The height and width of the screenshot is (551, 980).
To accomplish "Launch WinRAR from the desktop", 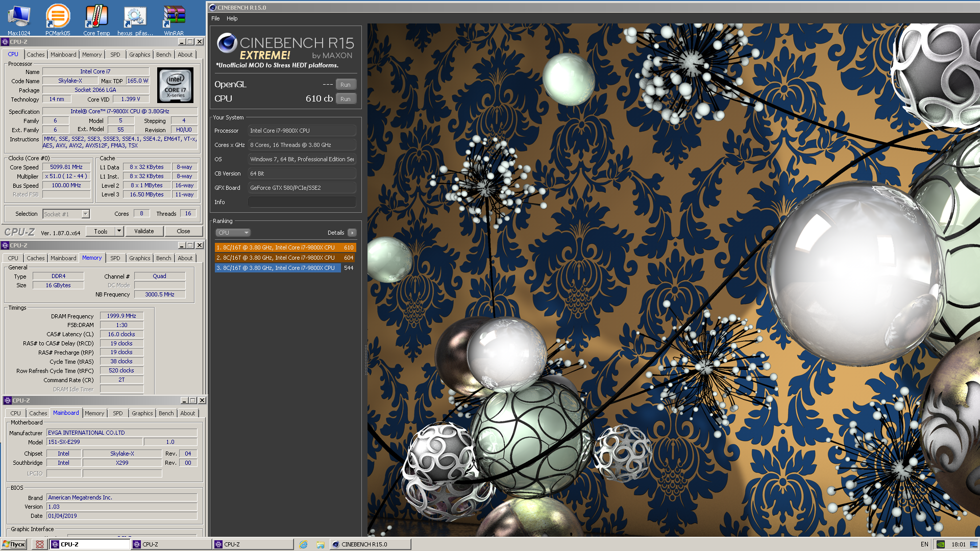I will 174,19.
